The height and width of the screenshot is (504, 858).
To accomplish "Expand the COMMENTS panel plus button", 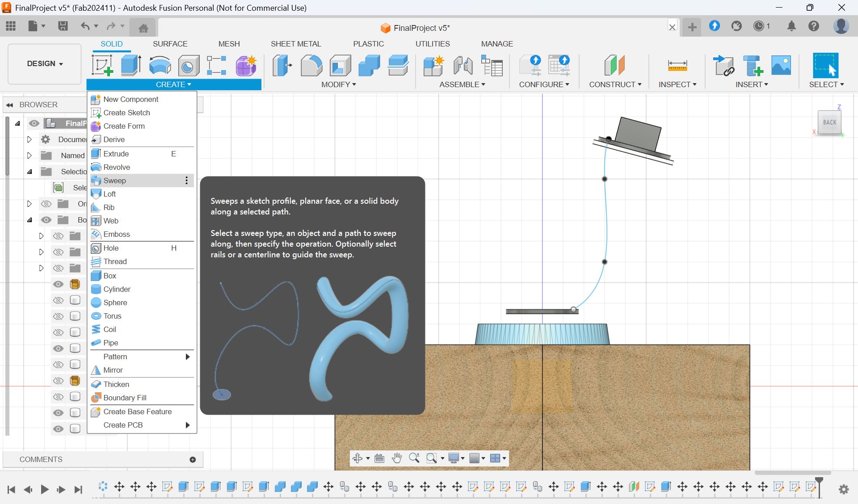I will pyautogui.click(x=193, y=459).
